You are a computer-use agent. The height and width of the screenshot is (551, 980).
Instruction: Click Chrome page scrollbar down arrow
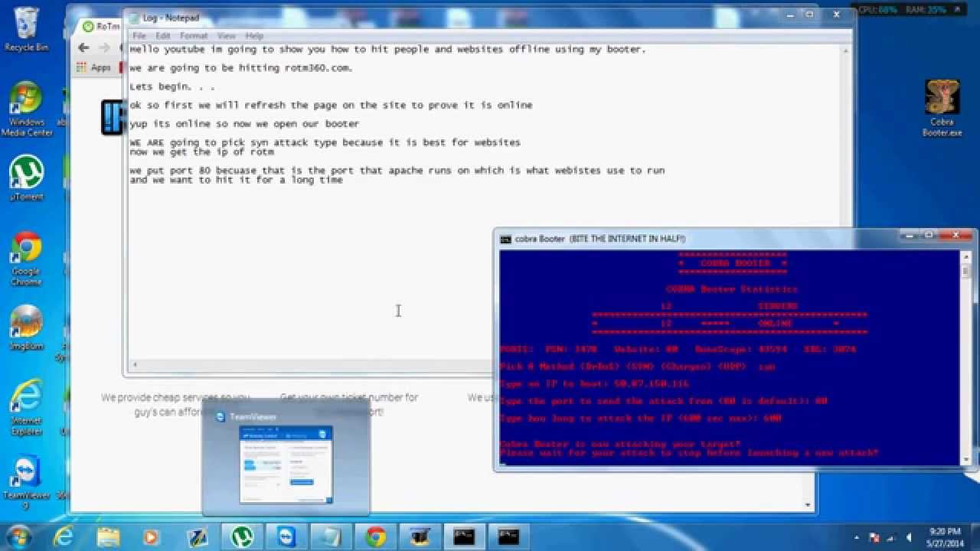pyautogui.click(x=807, y=505)
